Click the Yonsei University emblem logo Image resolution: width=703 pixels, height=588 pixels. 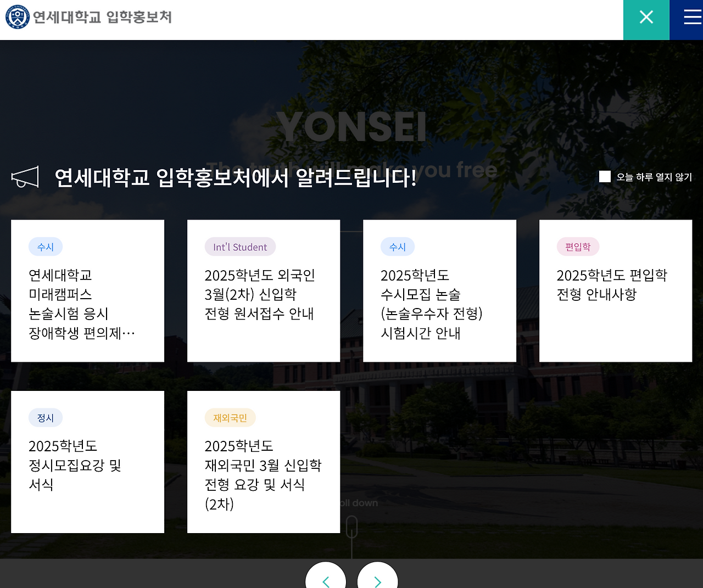pos(16,17)
